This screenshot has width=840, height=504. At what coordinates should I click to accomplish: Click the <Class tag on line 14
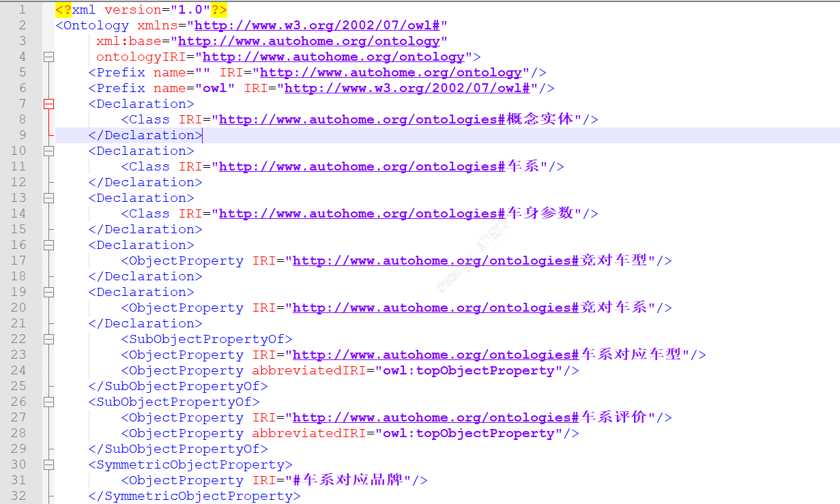[x=145, y=214]
